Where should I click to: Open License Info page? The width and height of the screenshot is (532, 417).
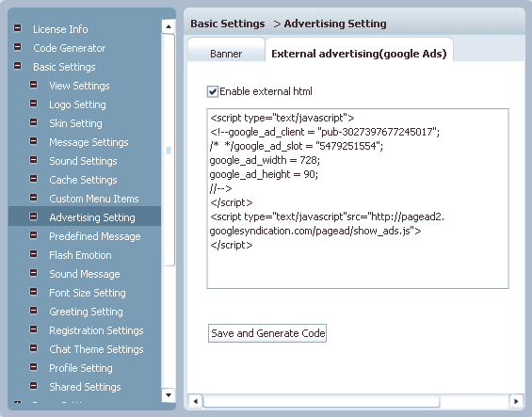(60, 29)
